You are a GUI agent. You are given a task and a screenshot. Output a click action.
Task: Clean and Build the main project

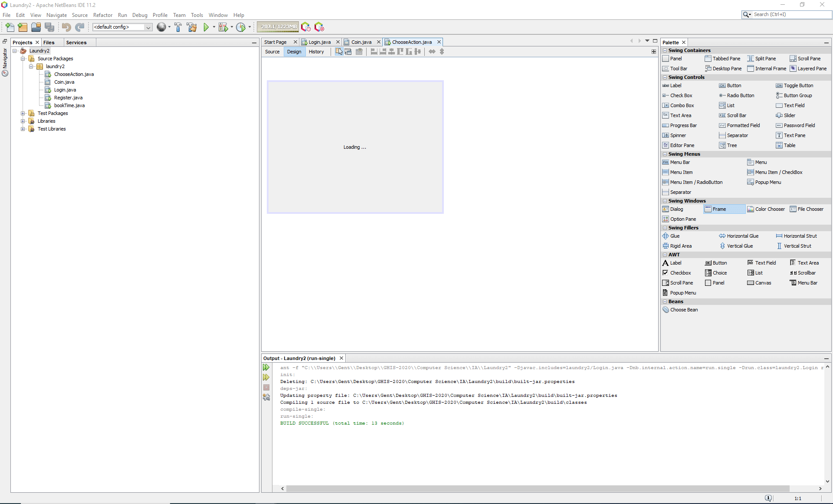coord(192,27)
